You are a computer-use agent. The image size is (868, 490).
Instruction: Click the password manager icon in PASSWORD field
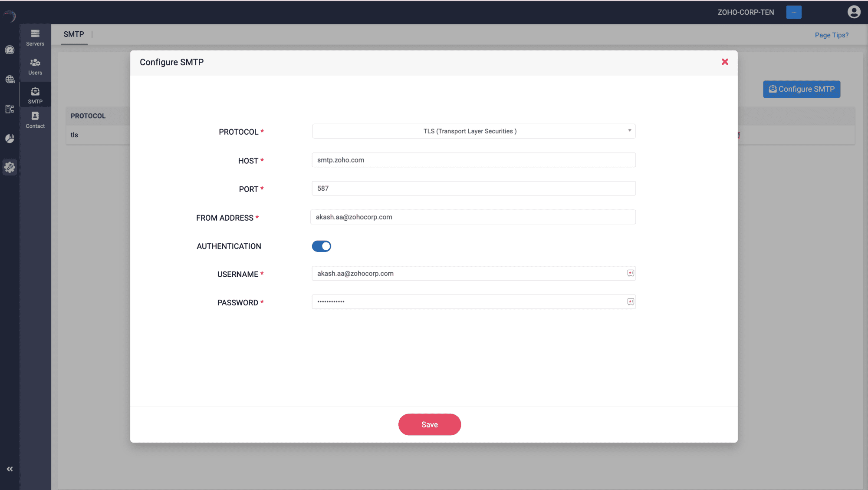coord(630,302)
